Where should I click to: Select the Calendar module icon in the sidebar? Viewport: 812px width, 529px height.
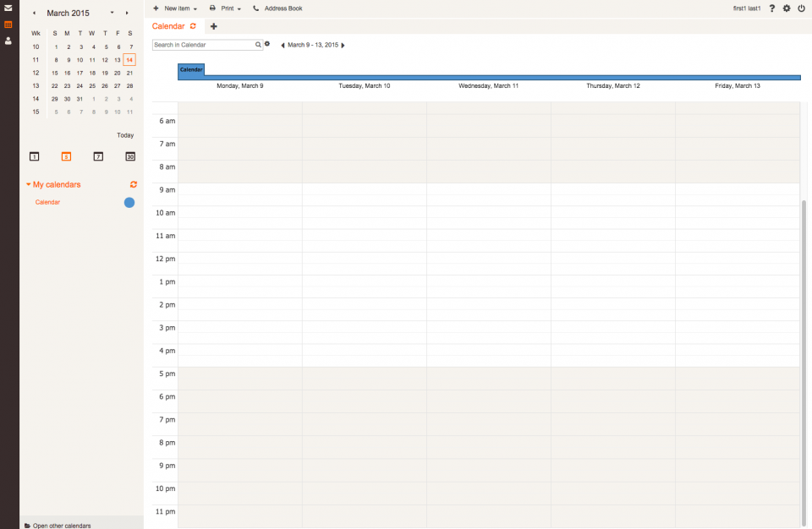(x=8, y=23)
